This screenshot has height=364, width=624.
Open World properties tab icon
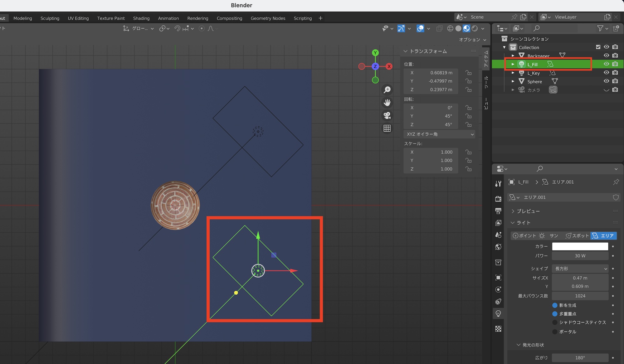pyautogui.click(x=498, y=247)
